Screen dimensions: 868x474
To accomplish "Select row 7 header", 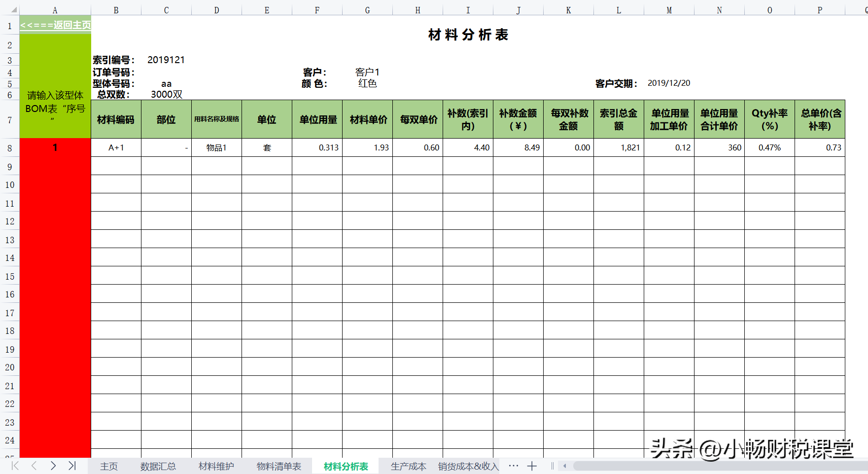I will tap(9, 120).
